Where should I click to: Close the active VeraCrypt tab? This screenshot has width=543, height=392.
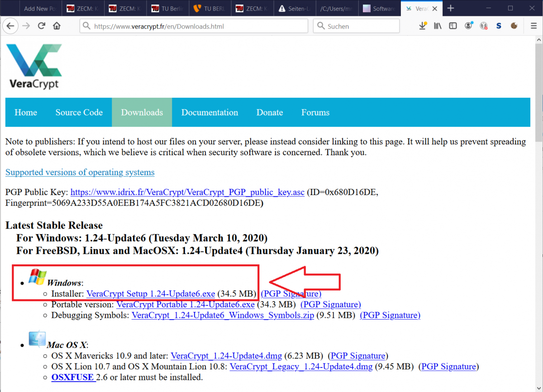coord(435,9)
